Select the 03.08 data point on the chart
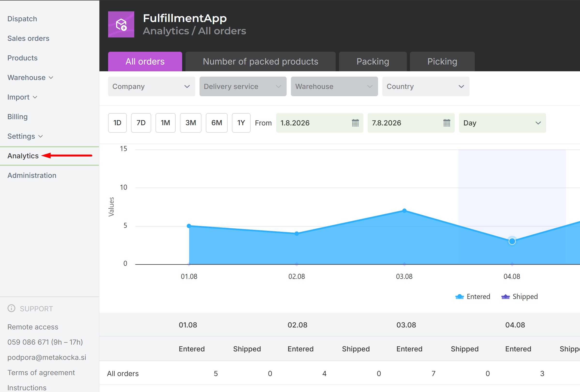Screen dimensions: 580x392 404,211
